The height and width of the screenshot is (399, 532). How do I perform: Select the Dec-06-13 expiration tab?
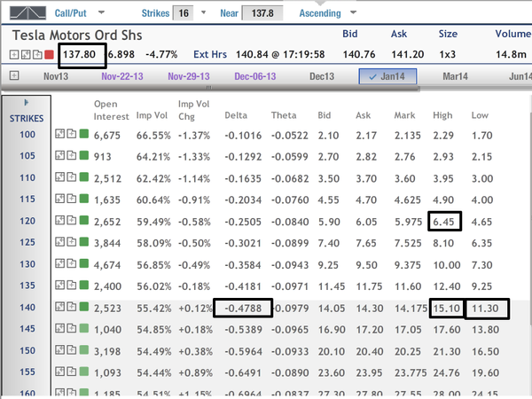(255, 76)
